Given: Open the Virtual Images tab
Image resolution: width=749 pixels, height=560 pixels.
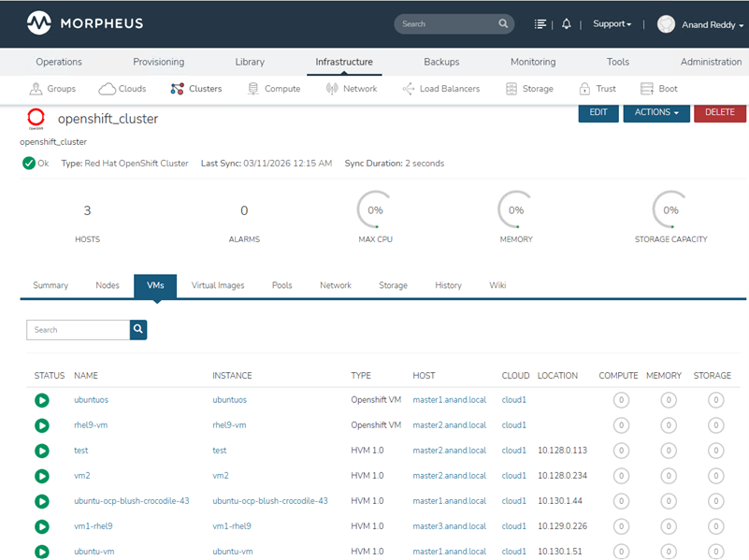Looking at the screenshot, I should [x=218, y=285].
